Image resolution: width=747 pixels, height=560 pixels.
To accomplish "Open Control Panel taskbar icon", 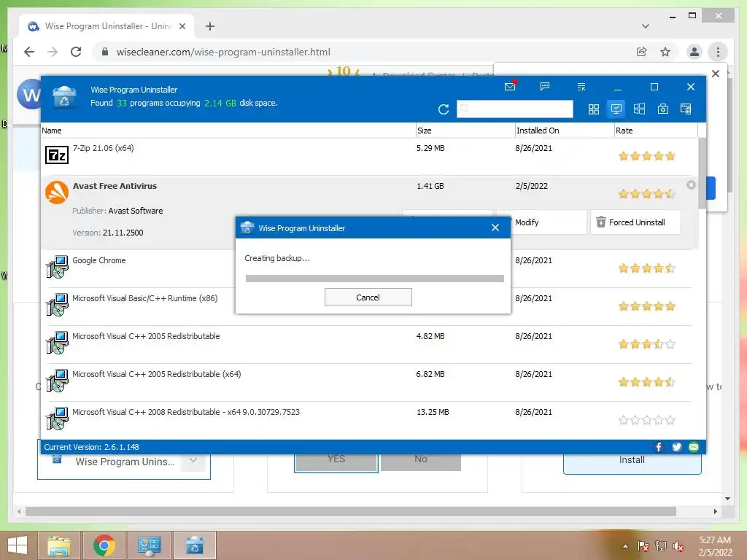I will click(x=149, y=545).
